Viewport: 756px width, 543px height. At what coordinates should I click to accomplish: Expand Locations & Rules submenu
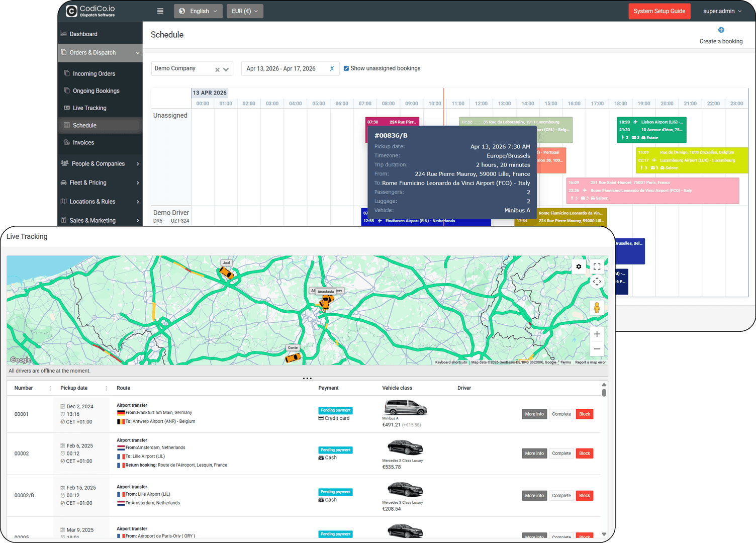pyautogui.click(x=138, y=202)
